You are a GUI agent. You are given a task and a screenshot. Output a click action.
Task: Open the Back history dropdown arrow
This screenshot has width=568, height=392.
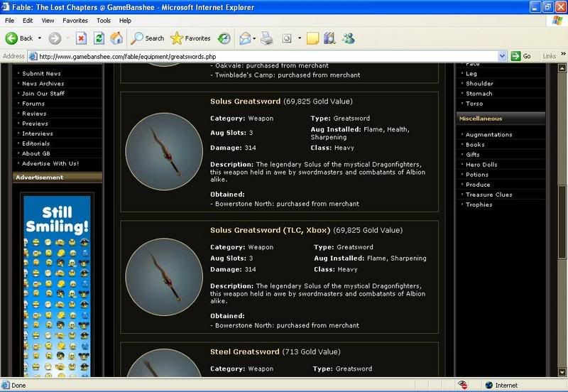point(40,38)
